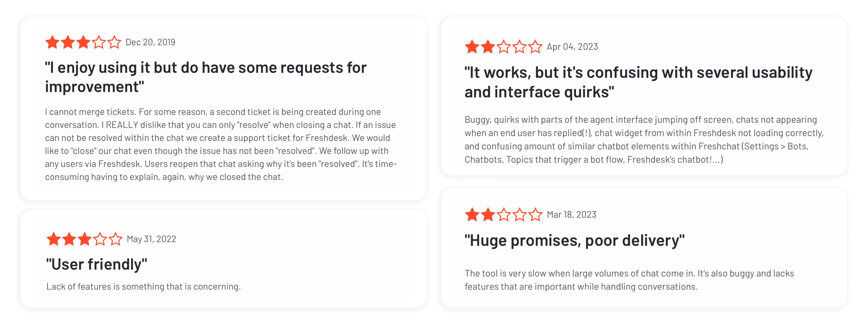Image resolution: width=868 pixels, height=330 pixels.
Task: Select the "Huge promises, poor delivery" headline
Action: tap(574, 240)
